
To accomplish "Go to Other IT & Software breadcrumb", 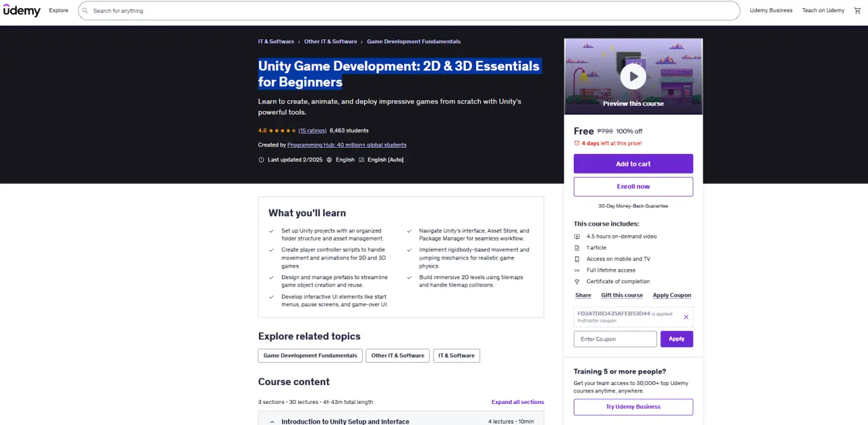I will pyautogui.click(x=330, y=41).
